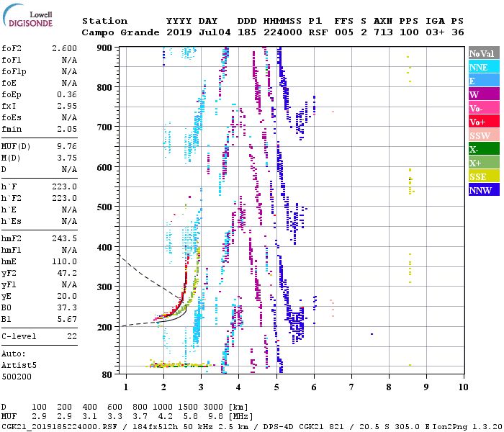The image size is (504, 432).
Task: Click the CGK21_2019185224000.RSF file name
Action: click(59, 427)
